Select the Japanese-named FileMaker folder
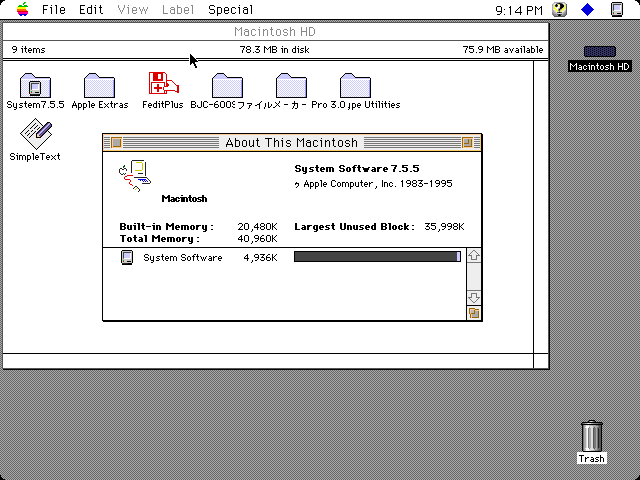 [291, 85]
